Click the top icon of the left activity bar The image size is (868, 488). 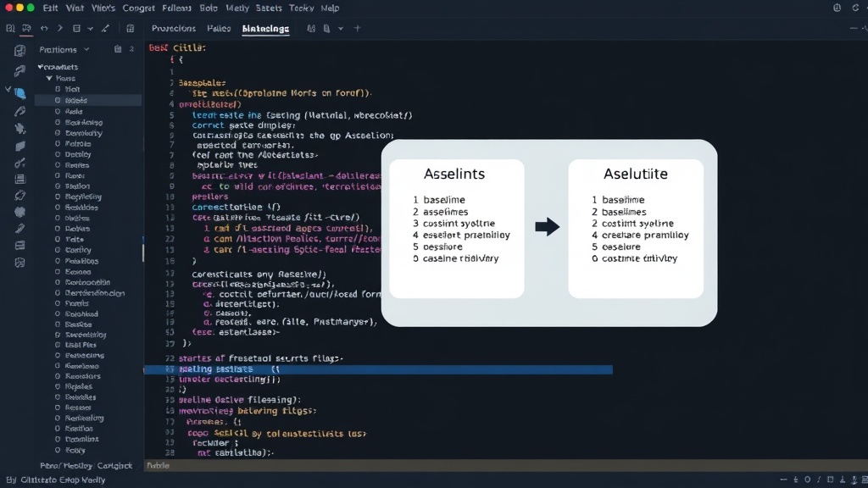(20, 51)
